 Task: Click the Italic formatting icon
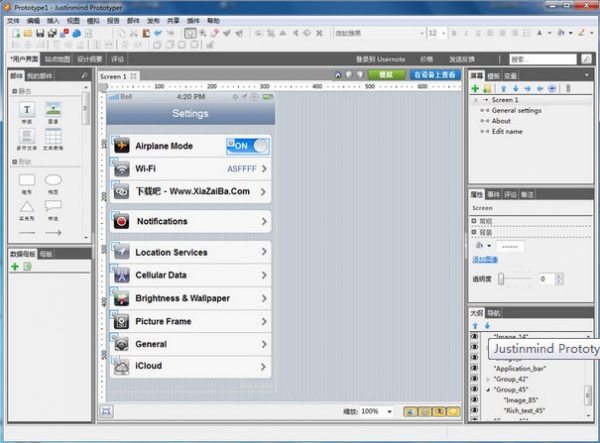[x=466, y=33]
